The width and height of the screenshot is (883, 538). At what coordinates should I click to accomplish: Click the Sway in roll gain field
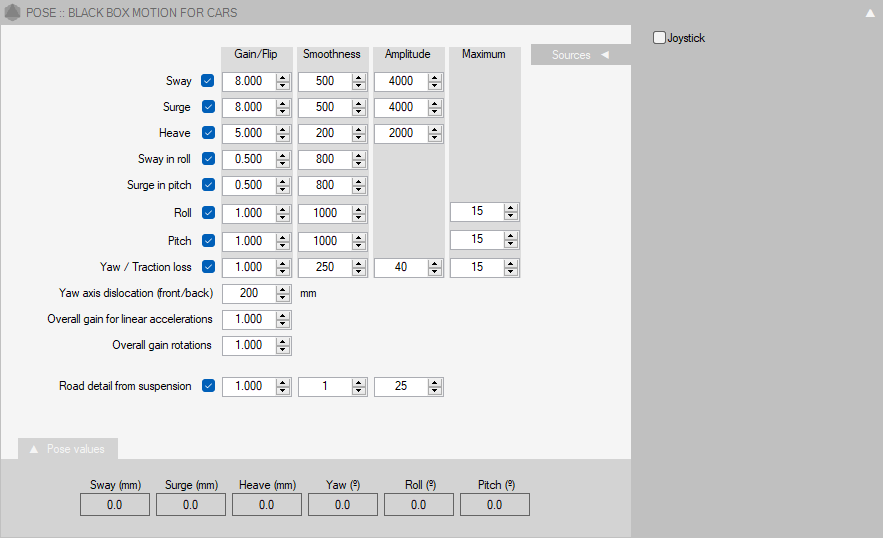248,159
